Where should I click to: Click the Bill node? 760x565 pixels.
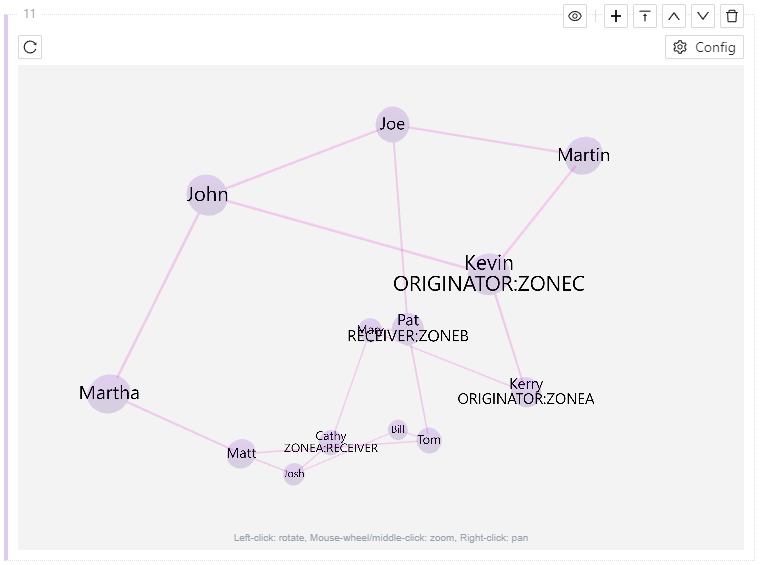(x=398, y=430)
